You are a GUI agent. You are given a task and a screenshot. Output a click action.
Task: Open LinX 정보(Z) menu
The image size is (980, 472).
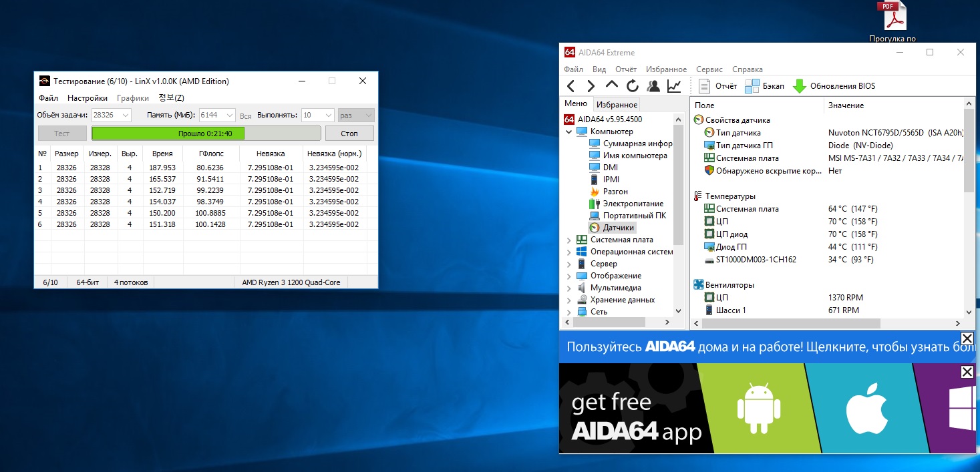click(x=171, y=98)
